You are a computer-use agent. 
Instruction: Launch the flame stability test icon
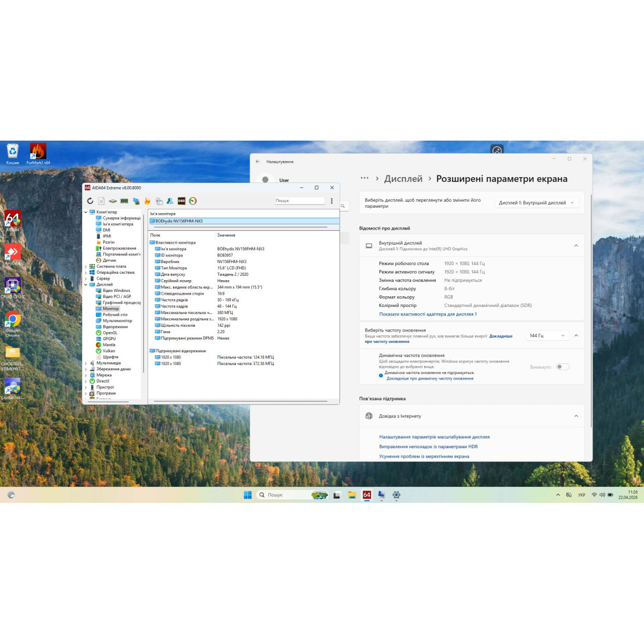(147, 201)
